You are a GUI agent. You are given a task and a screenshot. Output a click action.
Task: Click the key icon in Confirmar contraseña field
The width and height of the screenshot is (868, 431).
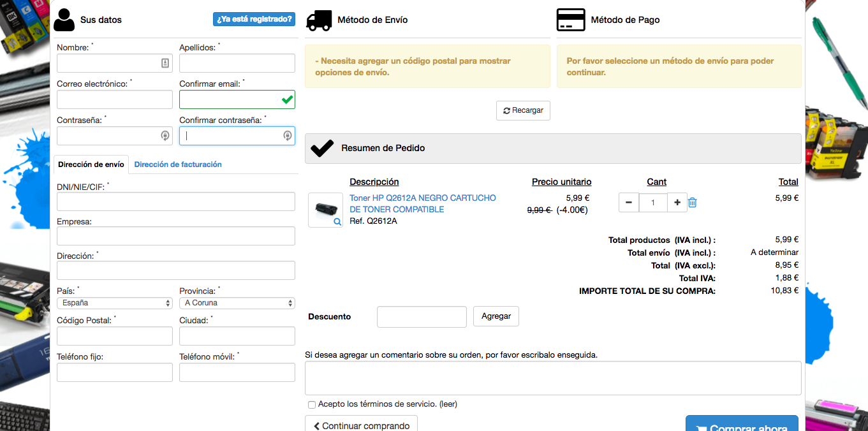[x=287, y=136]
